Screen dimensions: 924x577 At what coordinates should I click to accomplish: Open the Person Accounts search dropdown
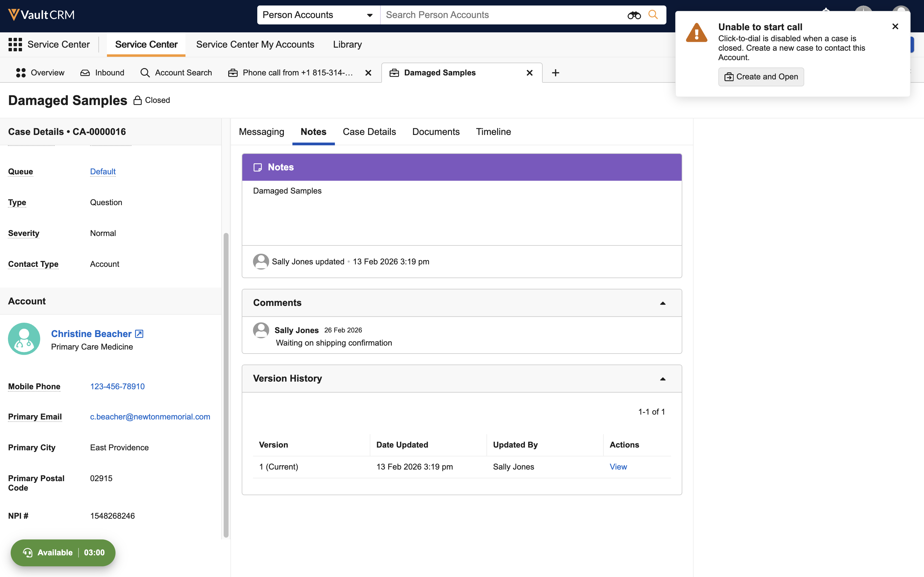click(318, 15)
